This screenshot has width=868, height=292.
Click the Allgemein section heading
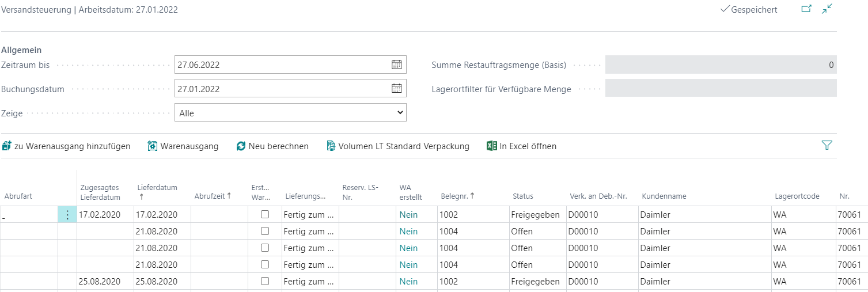(x=21, y=50)
